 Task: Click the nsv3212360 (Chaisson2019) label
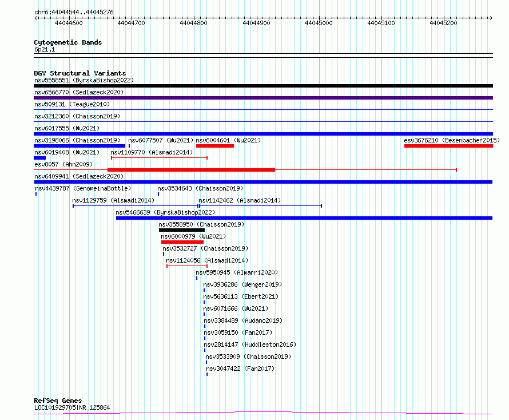click(x=77, y=116)
